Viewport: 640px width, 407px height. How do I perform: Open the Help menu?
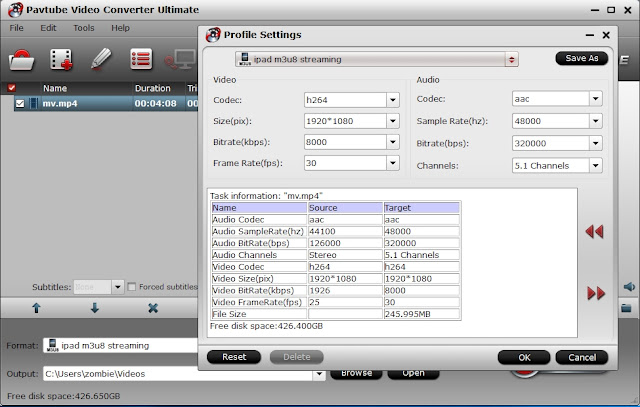click(120, 28)
